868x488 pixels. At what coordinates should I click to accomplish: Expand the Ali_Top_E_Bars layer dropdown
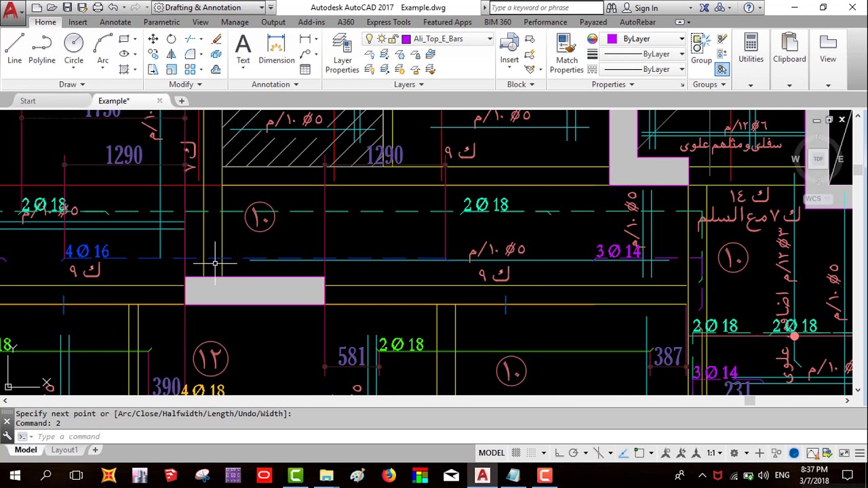489,39
